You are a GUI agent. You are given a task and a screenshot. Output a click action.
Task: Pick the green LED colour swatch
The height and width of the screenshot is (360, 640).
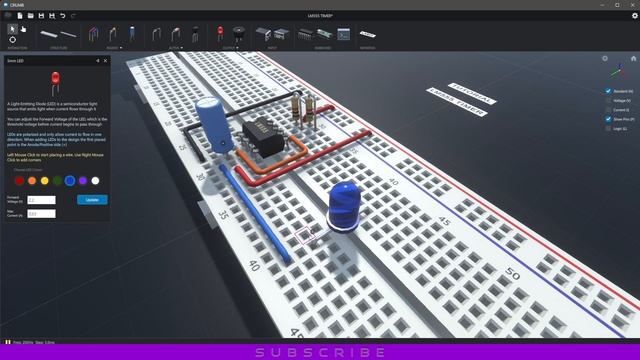pyautogui.click(x=57, y=181)
